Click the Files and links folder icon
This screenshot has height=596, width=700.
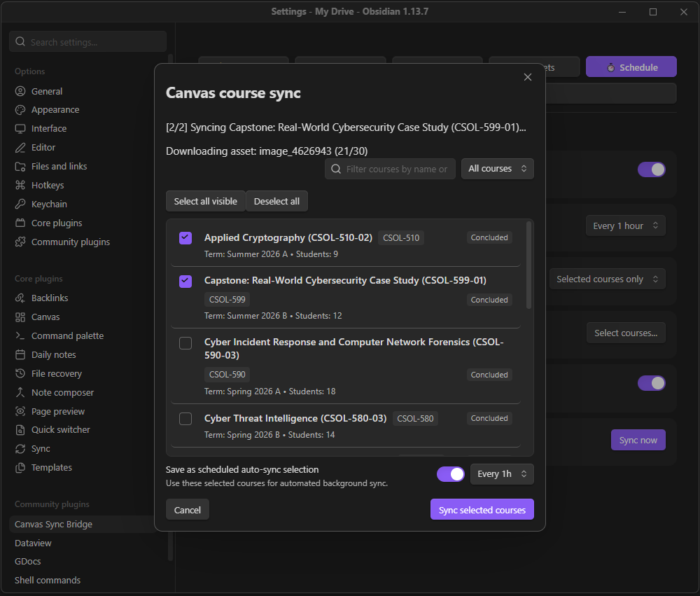click(x=20, y=167)
